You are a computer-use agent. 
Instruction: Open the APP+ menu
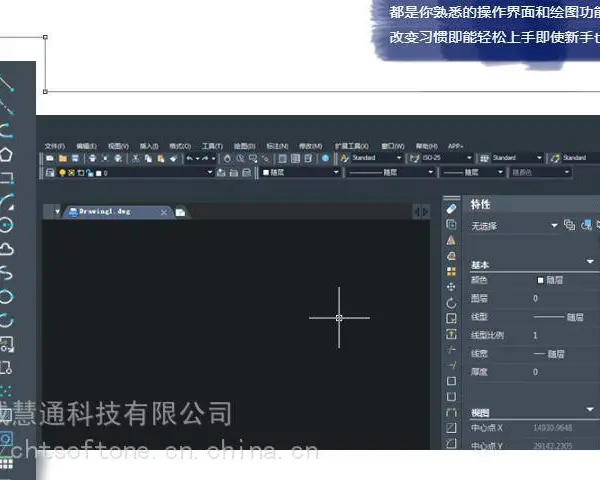456,146
